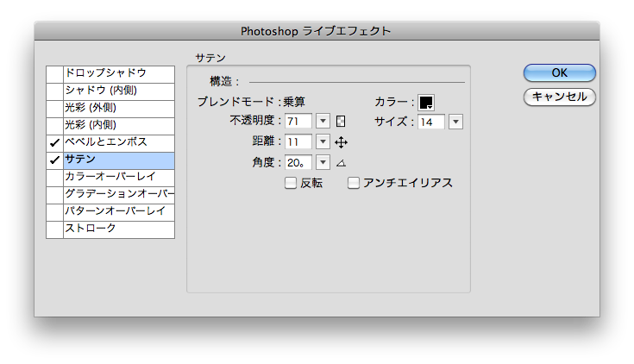Select カラーオーバーレイ in the effects list
Image resolution: width=634 pixels, height=364 pixels.
pos(119,177)
